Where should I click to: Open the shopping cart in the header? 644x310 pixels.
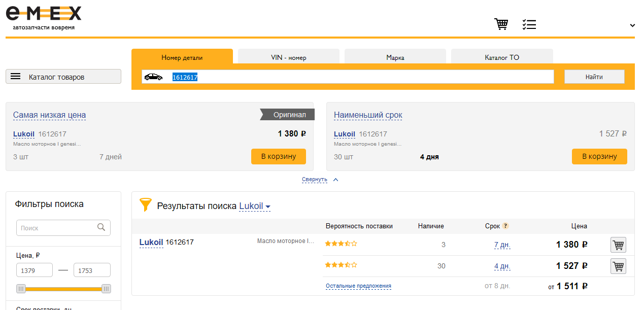point(501,24)
